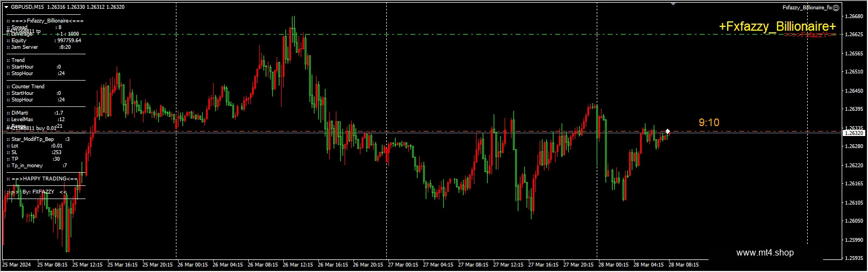Click the 1.25990 price scale label
Image resolution: width=868 pixels, height=272 pixels.
855,240
